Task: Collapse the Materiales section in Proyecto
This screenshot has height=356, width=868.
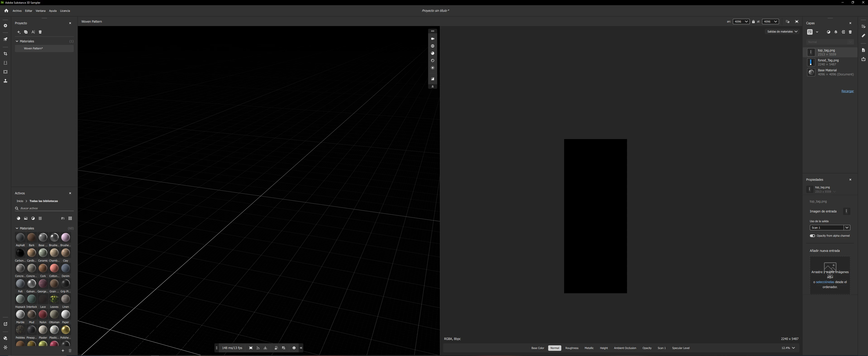Action: tap(17, 41)
